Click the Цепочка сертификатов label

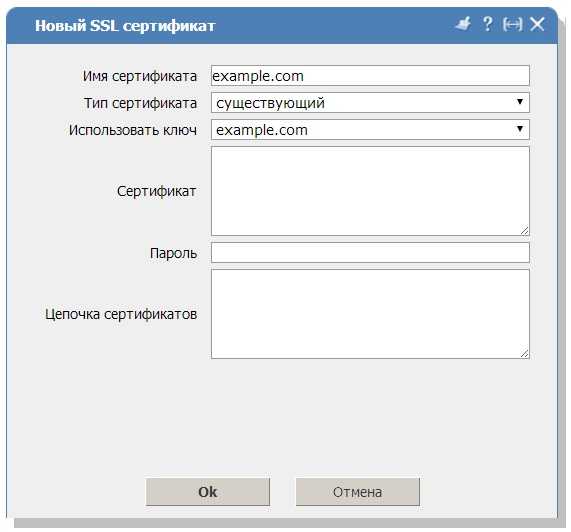[x=121, y=314]
